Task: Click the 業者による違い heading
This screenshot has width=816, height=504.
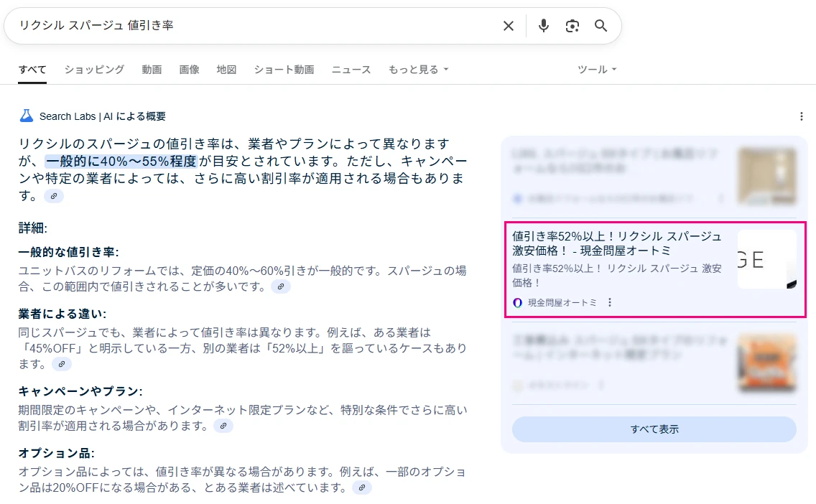Action: (62, 314)
